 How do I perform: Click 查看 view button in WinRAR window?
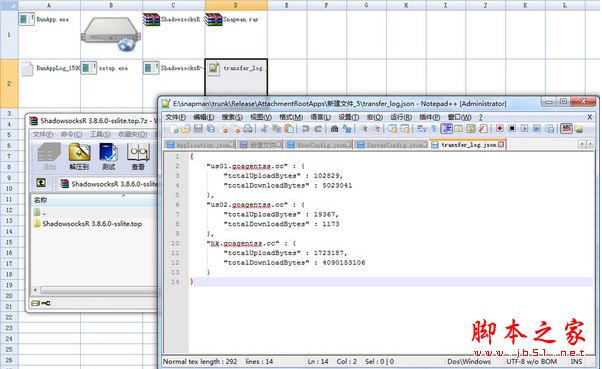(138, 156)
